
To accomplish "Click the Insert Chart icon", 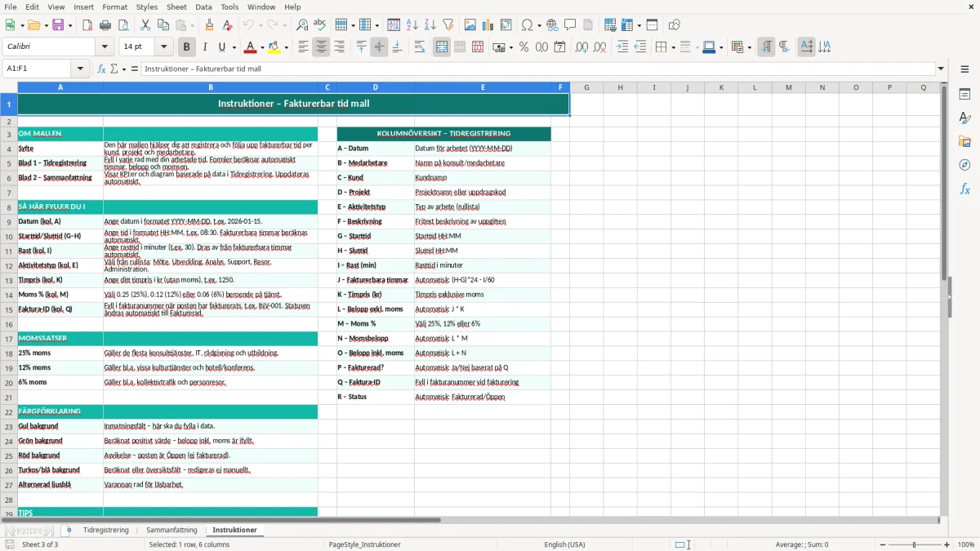I will 488,25.
